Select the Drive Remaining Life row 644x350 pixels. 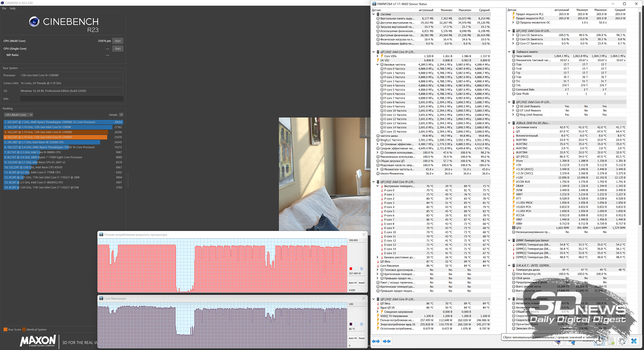pos(569,274)
